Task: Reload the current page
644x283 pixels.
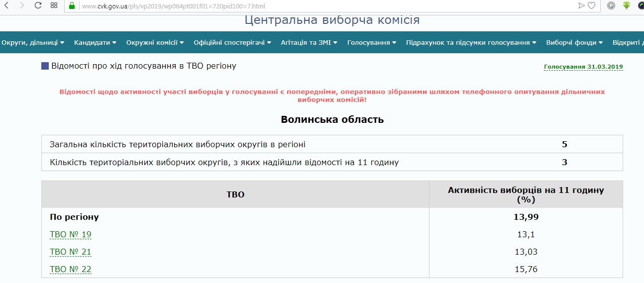Action: [38, 6]
